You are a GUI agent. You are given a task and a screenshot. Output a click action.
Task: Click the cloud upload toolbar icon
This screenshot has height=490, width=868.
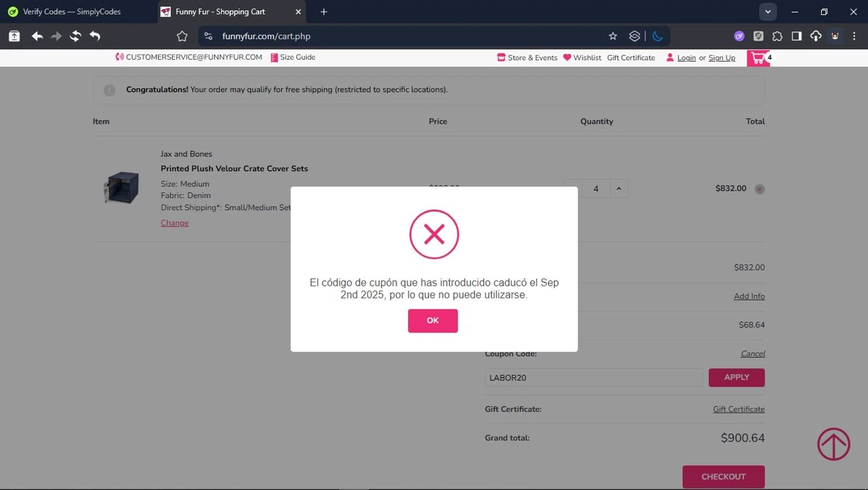815,36
